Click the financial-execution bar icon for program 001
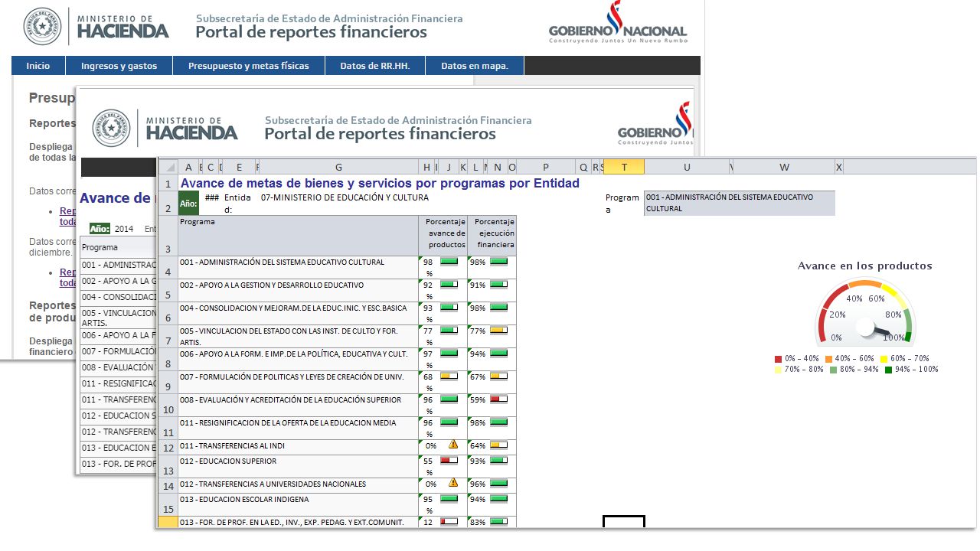Screen dimensions: 980x551 (x=498, y=262)
